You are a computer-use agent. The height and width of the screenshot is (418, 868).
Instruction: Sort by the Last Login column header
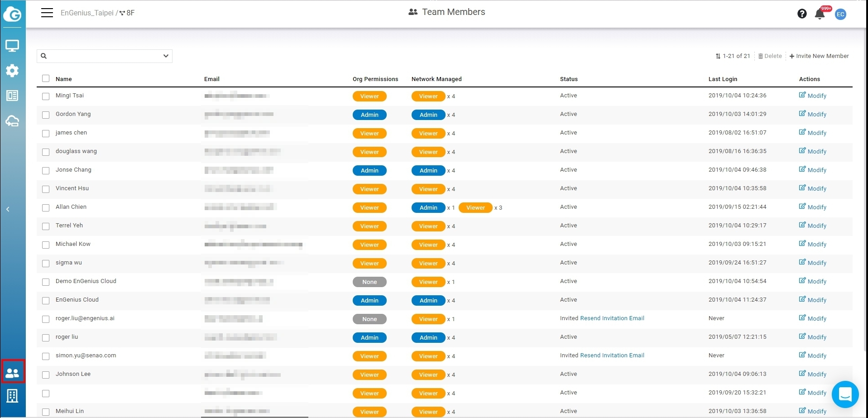(723, 79)
